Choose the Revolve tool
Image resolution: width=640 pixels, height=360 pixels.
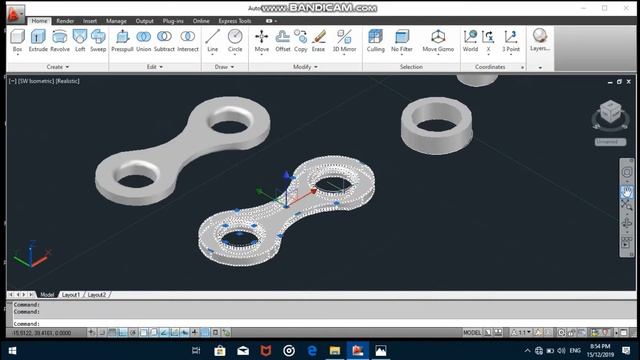click(x=60, y=40)
